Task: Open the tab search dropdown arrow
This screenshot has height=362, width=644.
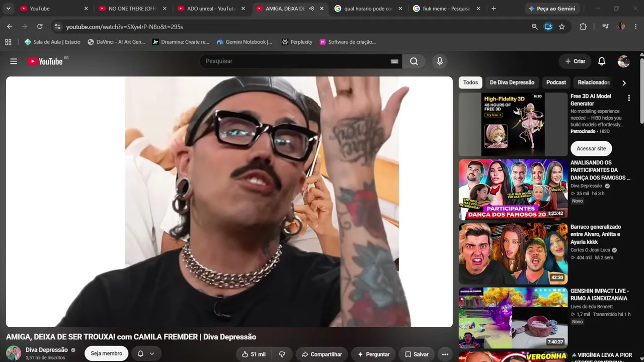Action: (x=8, y=9)
